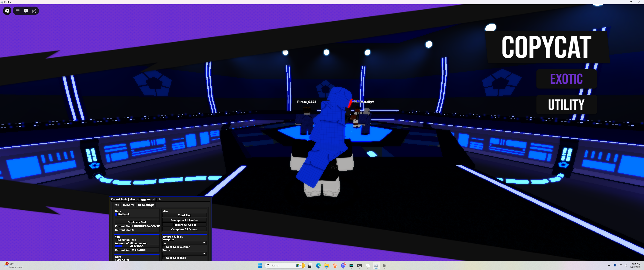Open File Explorer from taskbar
This screenshot has height=270, width=644.
326,265
